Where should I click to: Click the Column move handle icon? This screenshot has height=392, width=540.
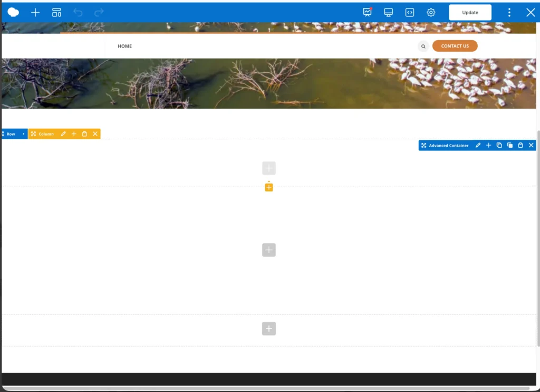pyautogui.click(x=33, y=134)
